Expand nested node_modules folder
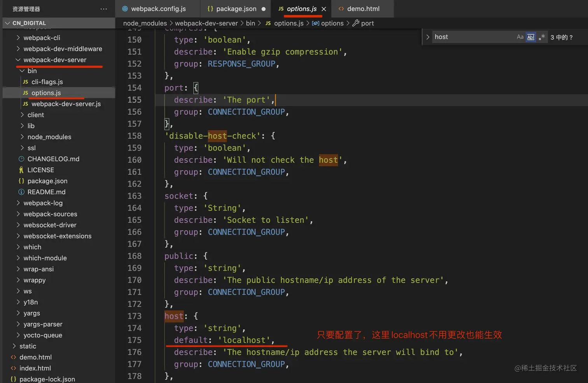 tap(49, 137)
